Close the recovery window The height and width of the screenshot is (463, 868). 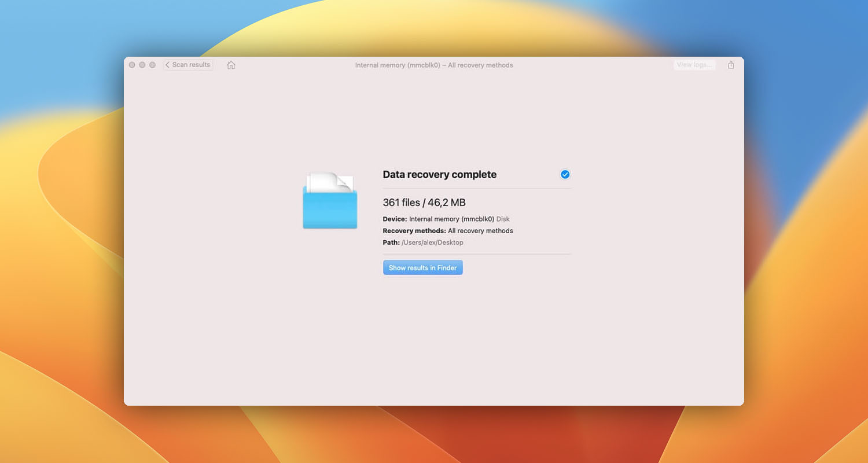point(132,65)
